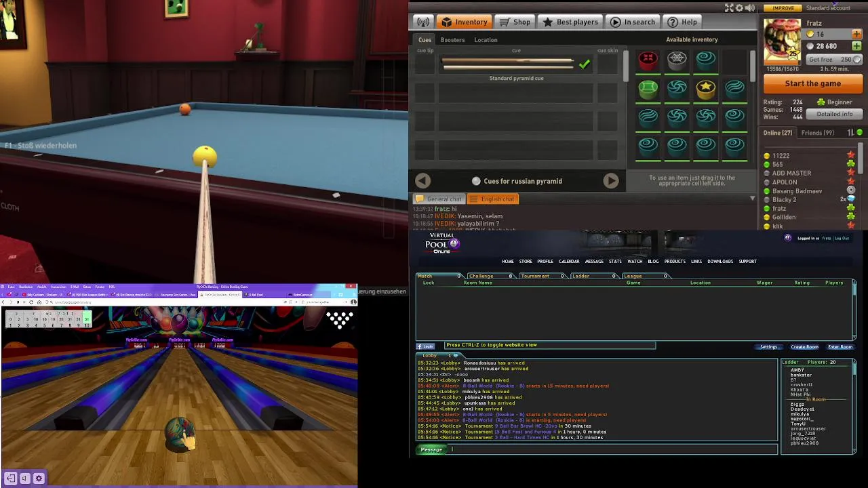The height and width of the screenshot is (488, 868).
Task: Select the green tennis-ball inventory item
Action: (x=648, y=89)
